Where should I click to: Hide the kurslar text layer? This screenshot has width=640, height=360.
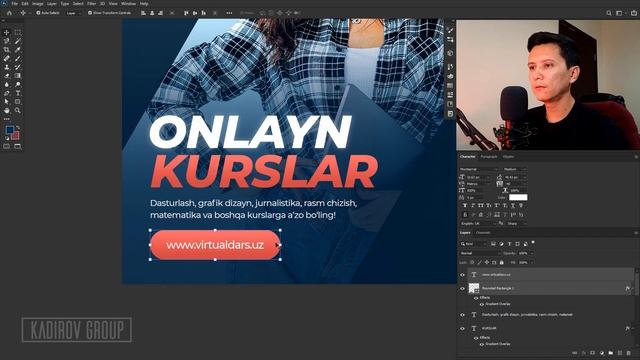[462, 328]
